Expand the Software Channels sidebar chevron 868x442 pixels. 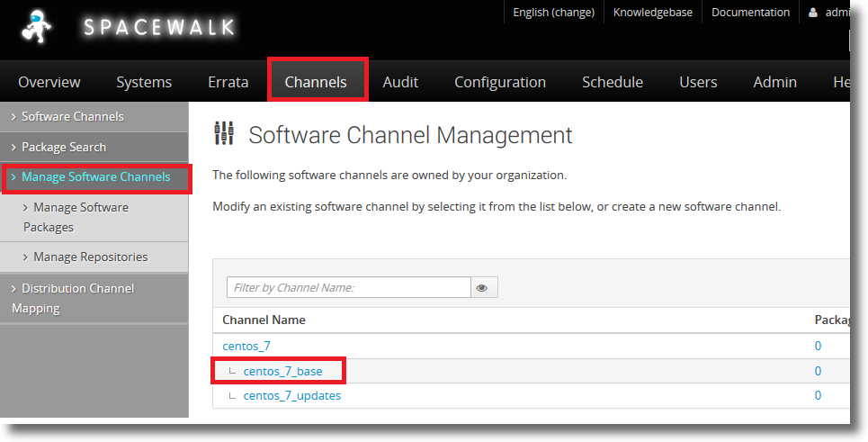click(13, 117)
